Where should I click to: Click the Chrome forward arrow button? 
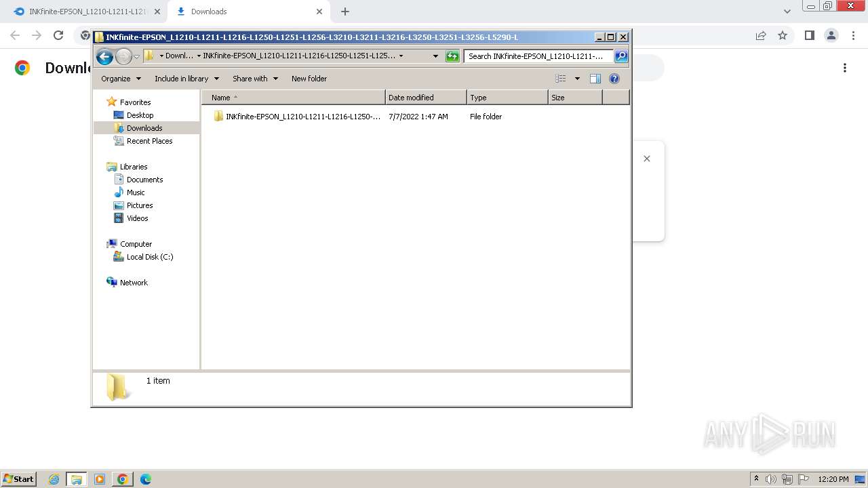click(x=37, y=35)
